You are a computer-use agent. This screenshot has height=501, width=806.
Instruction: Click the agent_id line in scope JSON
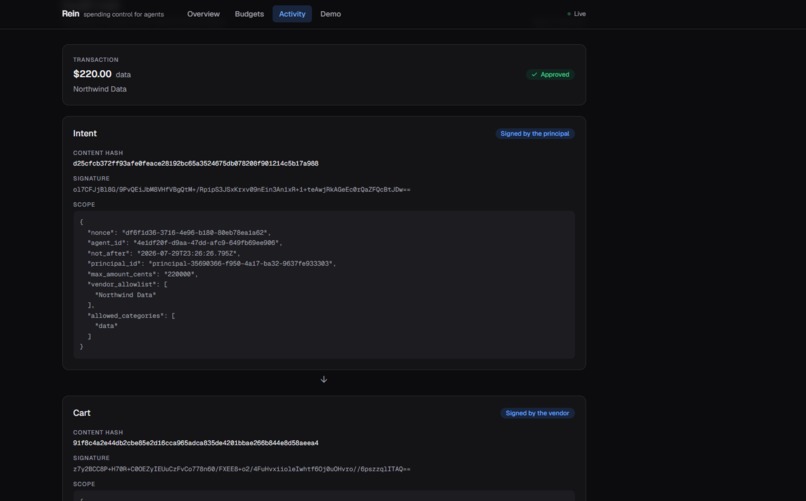(x=185, y=243)
